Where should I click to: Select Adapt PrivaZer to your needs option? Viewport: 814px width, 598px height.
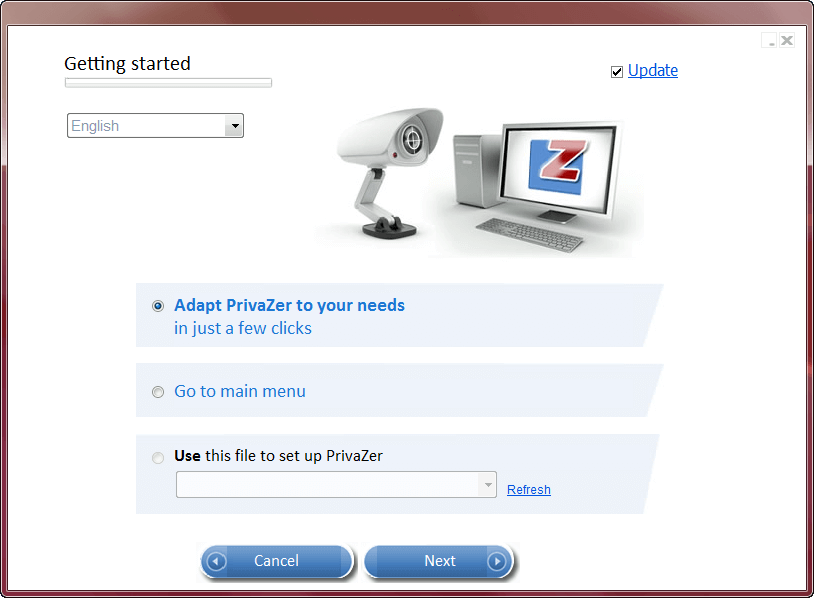[158, 306]
